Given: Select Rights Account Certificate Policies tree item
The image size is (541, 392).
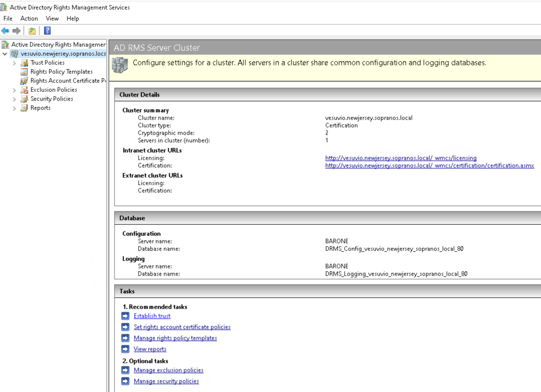Looking at the screenshot, I should 68,80.
